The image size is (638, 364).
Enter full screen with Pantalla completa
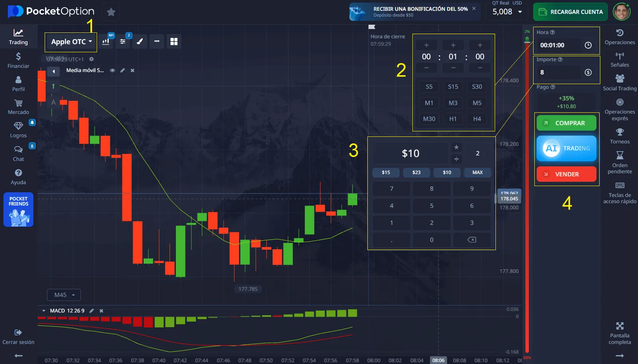[x=619, y=333]
